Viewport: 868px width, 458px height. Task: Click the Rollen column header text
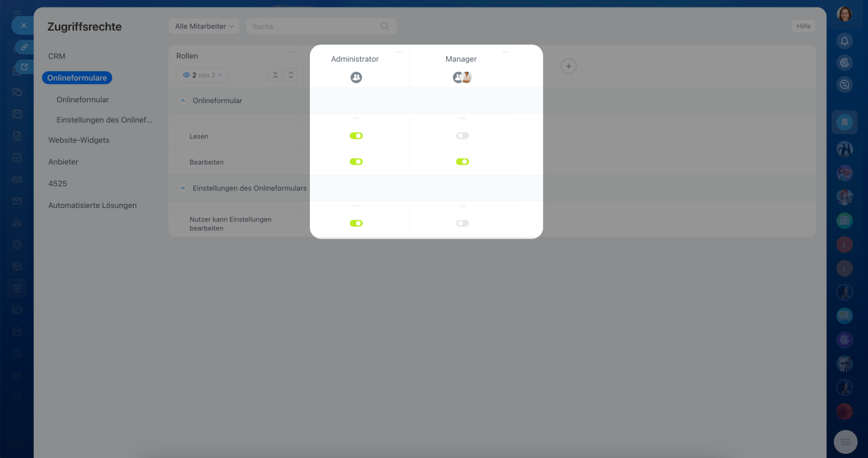coord(187,56)
